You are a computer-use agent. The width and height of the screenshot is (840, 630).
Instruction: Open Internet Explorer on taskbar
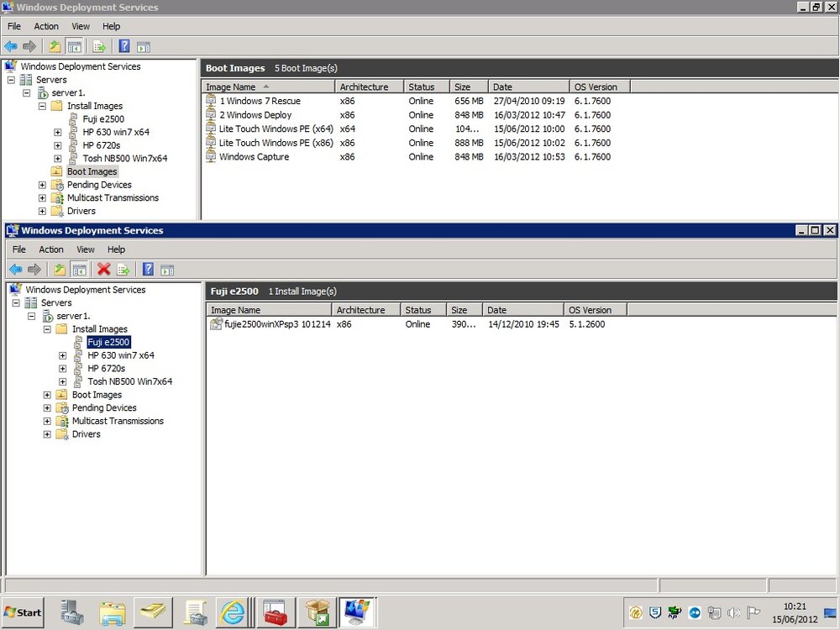pos(233,612)
